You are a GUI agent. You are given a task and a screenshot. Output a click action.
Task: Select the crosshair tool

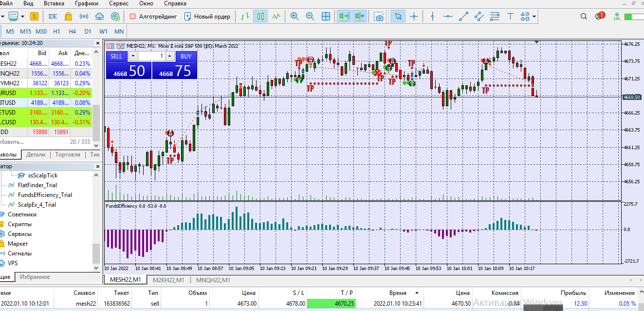coord(414,16)
